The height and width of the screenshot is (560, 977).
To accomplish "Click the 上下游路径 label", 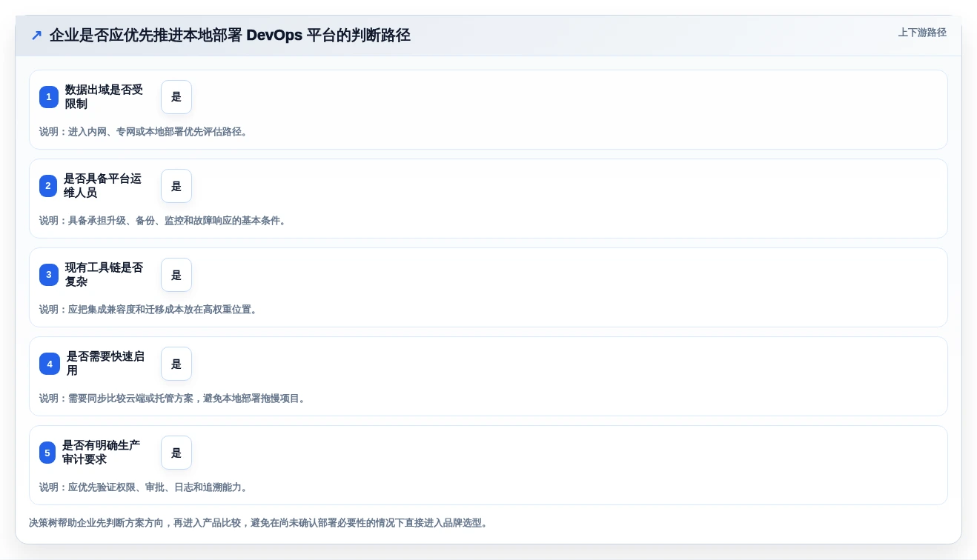I will [922, 33].
